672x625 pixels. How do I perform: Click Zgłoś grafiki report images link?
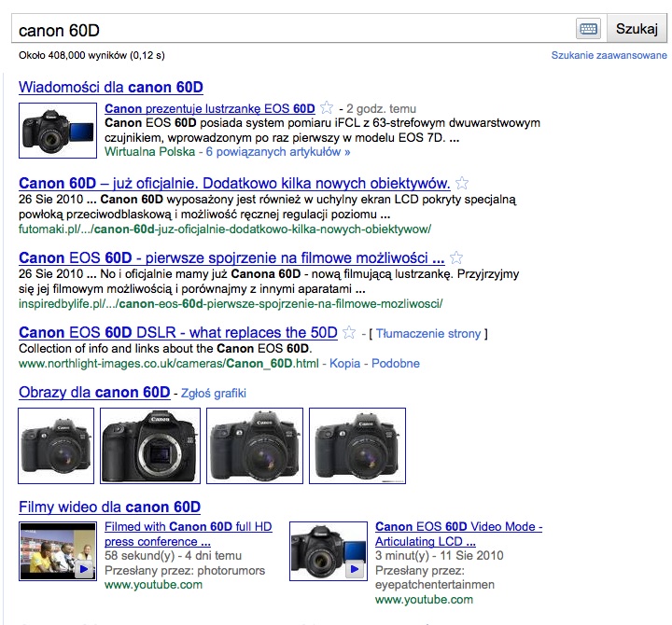pos(214,393)
